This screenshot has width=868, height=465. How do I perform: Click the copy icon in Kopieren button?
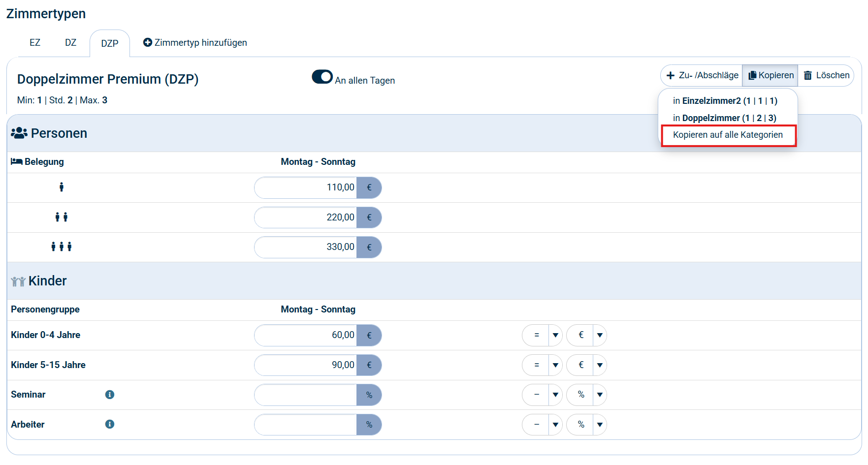752,75
